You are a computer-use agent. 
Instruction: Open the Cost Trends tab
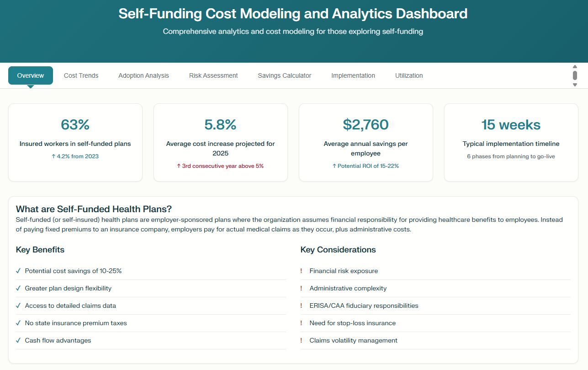(81, 75)
